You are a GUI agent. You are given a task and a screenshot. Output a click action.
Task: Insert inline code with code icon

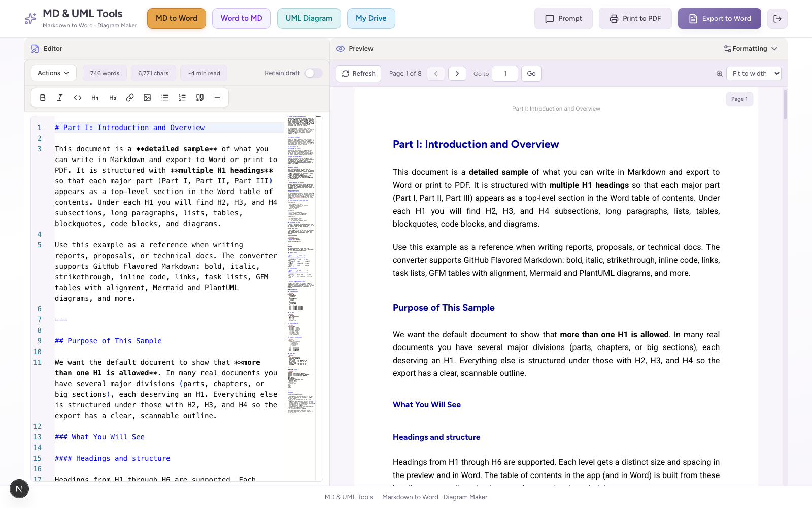[78, 98]
